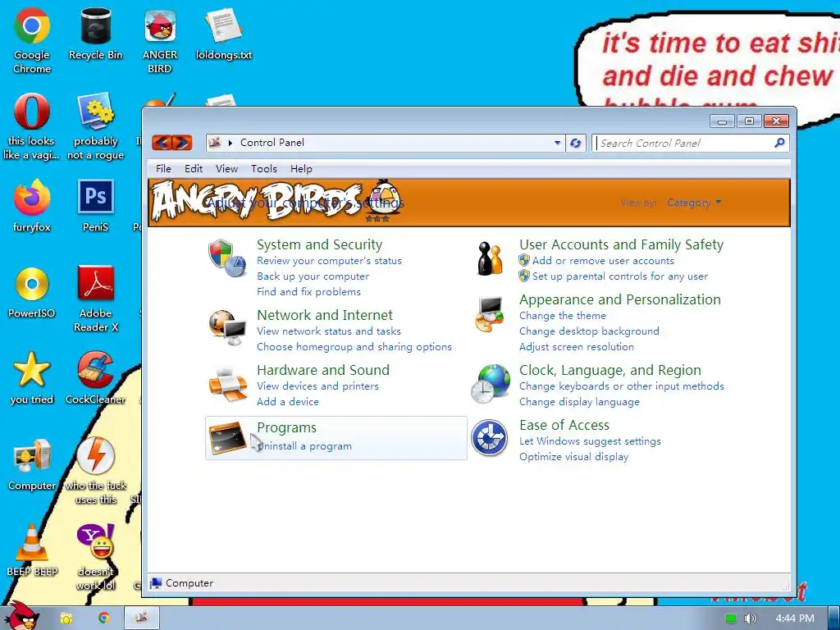Open the taskbar folder explorer icon
Viewport: 840px width, 630px height.
click(66, 618)
